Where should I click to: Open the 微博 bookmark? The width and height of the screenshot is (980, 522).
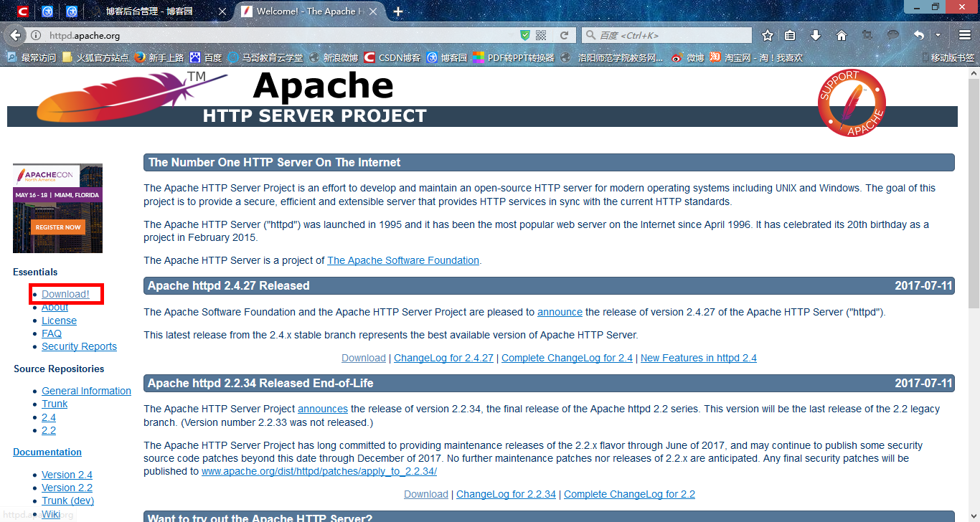pyautogui.click(x=687, y=57)
